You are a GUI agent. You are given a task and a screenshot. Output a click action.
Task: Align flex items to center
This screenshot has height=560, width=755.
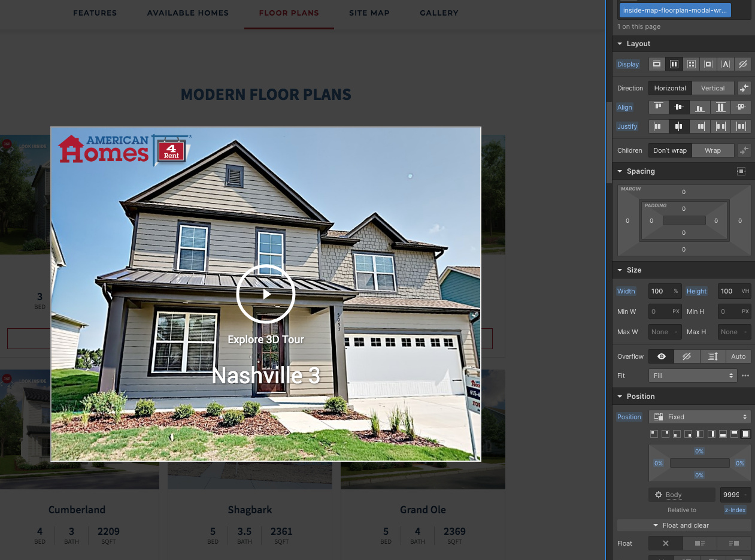[679, 107]
